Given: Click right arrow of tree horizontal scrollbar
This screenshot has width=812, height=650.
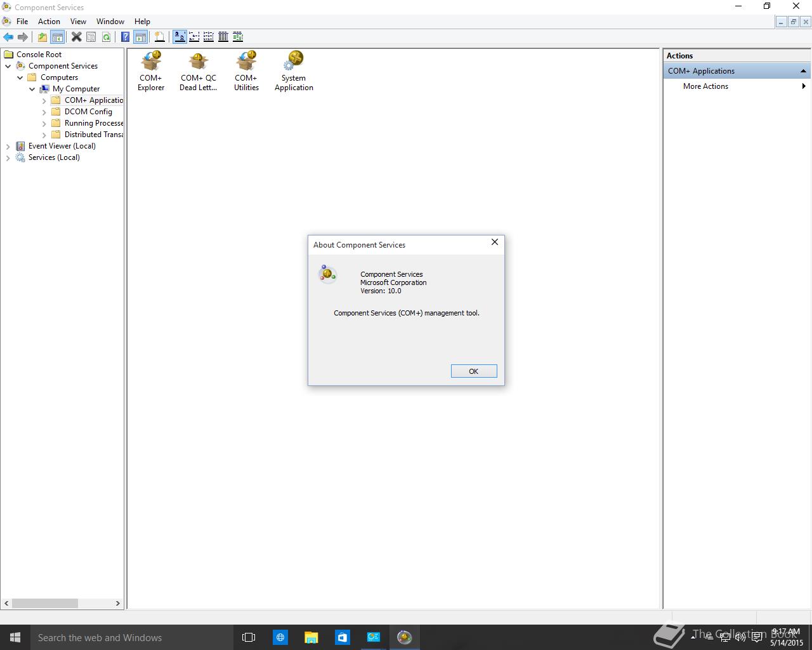Looking at the screenshot, I should (117, 603).
